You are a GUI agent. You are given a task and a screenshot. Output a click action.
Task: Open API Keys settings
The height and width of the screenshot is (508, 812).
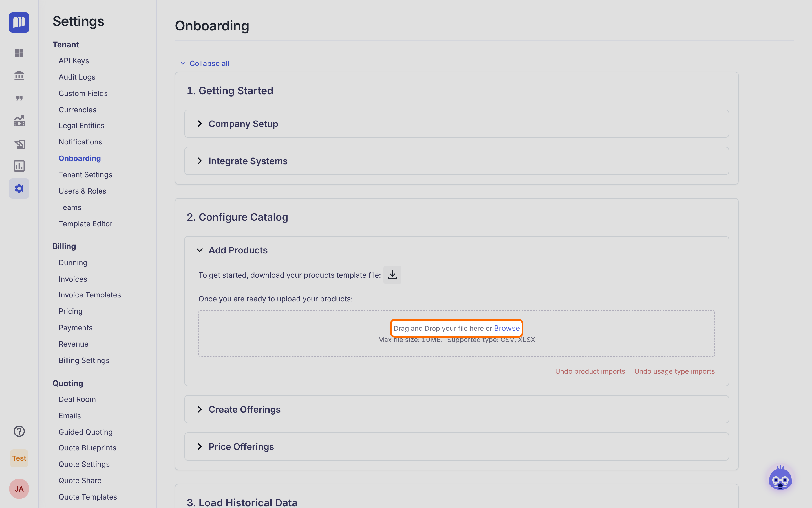pos(74,61)
